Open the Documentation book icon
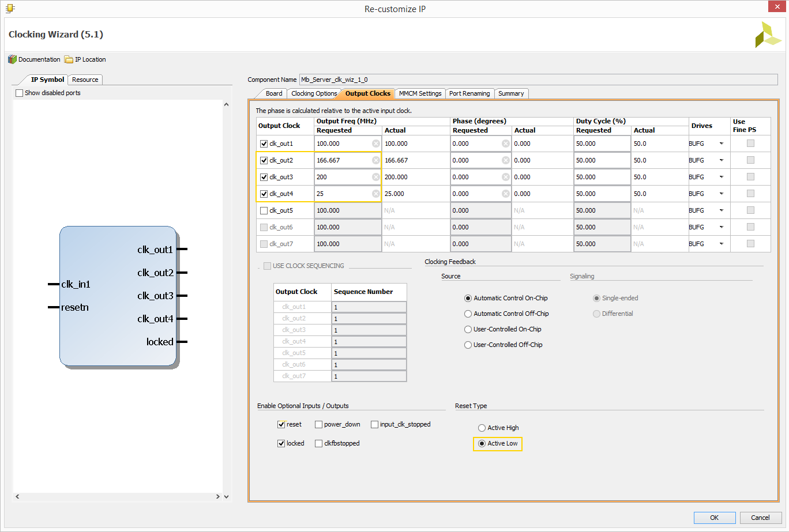The image size is (789, 532). pos(12,59)
